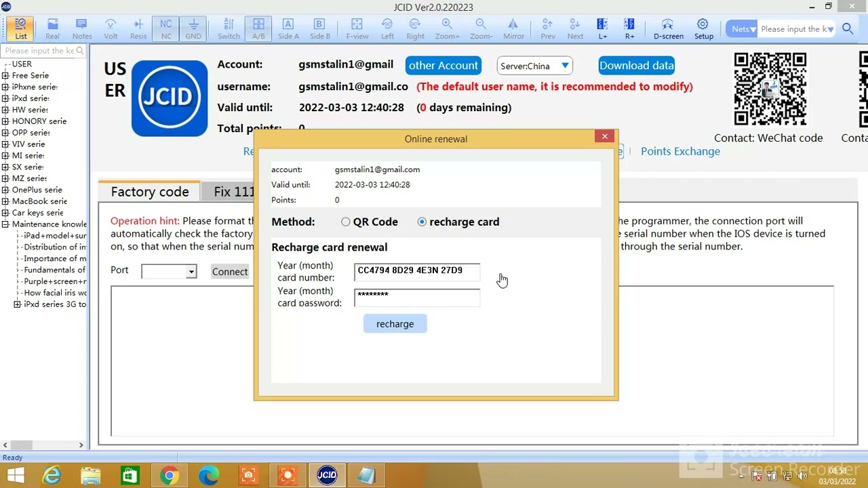Click the Connect button

[230, 272]
